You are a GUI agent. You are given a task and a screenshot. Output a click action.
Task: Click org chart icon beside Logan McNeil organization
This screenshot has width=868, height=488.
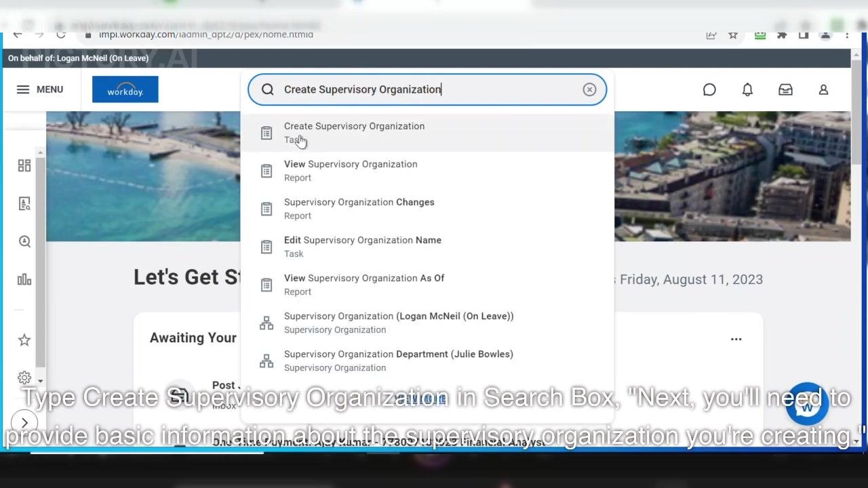267,323
